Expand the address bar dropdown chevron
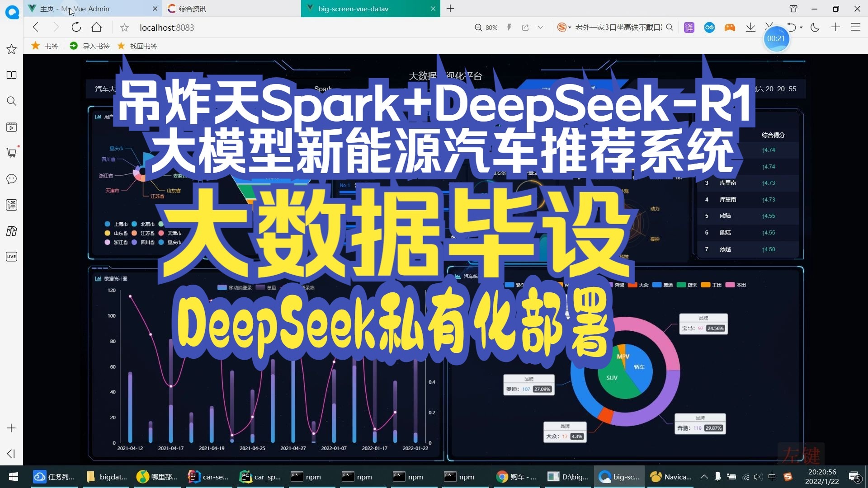868x488 pixels. [x=540, y=28]
